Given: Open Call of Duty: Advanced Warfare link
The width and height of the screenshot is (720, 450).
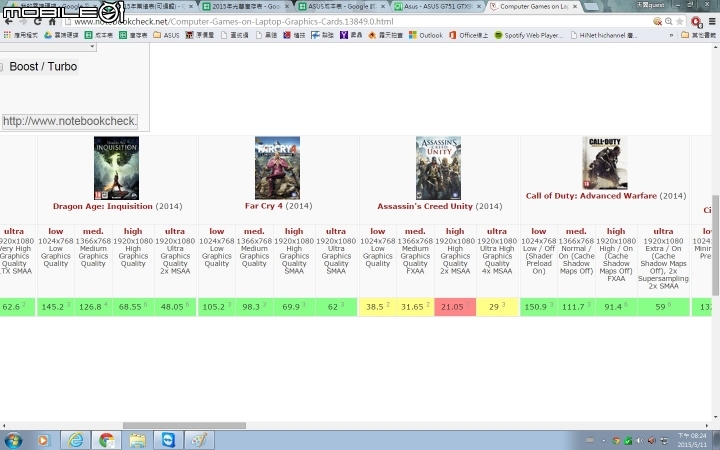Looking at the screenshot, I should pyautogui.click(x=591, y=196).
